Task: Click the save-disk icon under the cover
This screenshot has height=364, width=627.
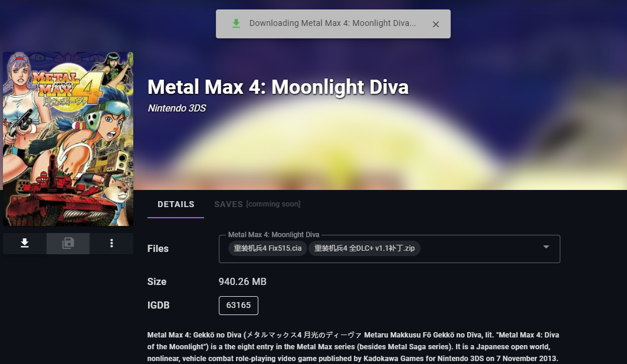Action: (68, 243)
